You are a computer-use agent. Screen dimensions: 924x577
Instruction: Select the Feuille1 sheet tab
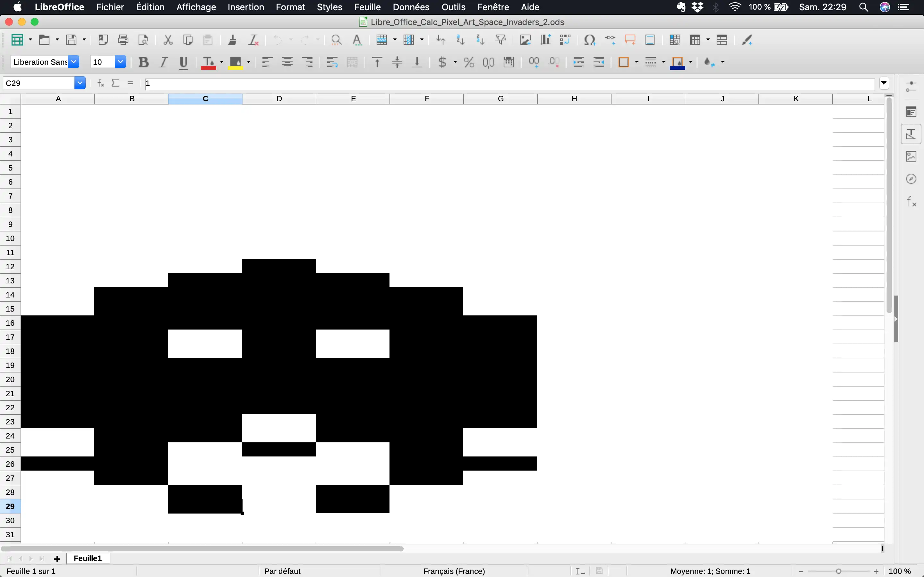point(88,558)
